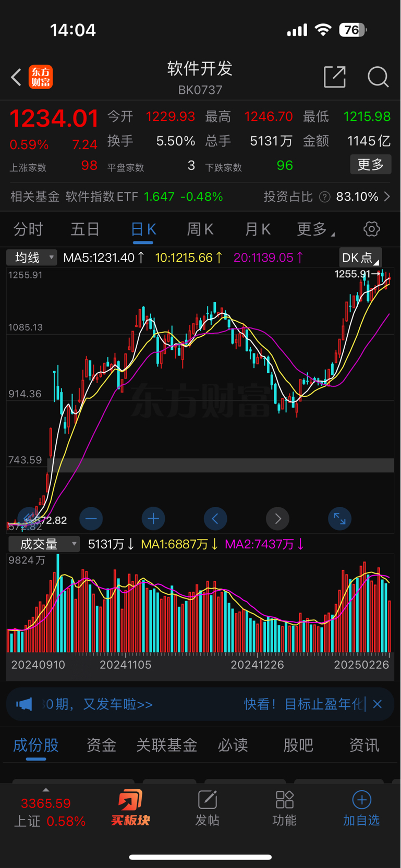Expand chart to fullscreen icon

(x=339, y=519)
